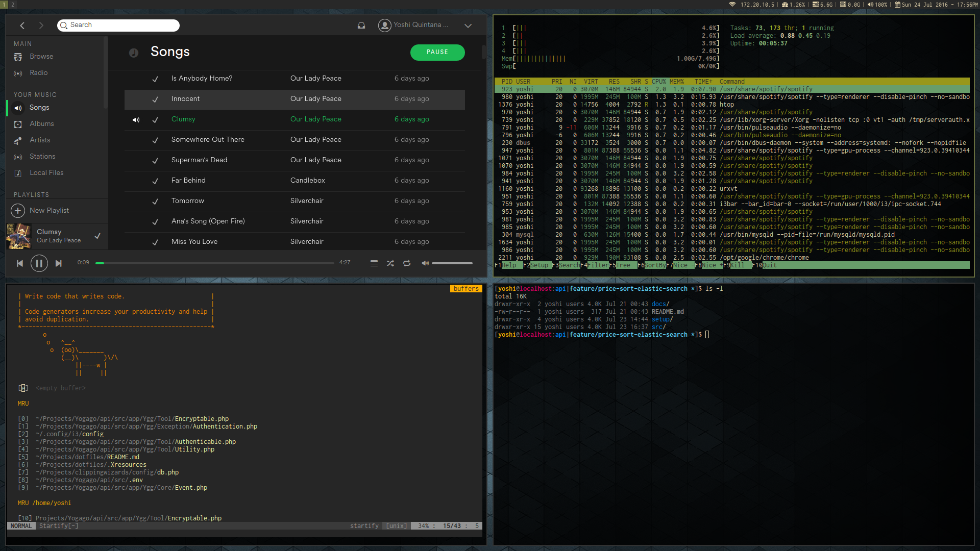
Task: Open the play queue icon
Action: (x=374, y=263)
